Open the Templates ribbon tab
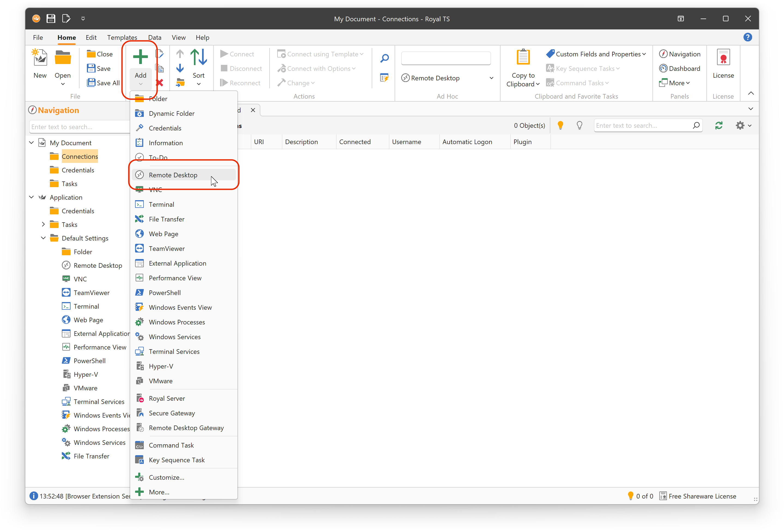The image size is (784, 532). point(122,37)
